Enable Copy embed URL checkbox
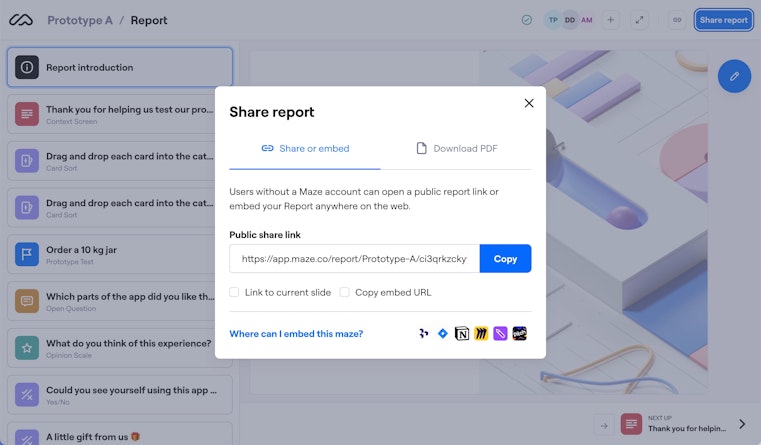 pos(344,292)
